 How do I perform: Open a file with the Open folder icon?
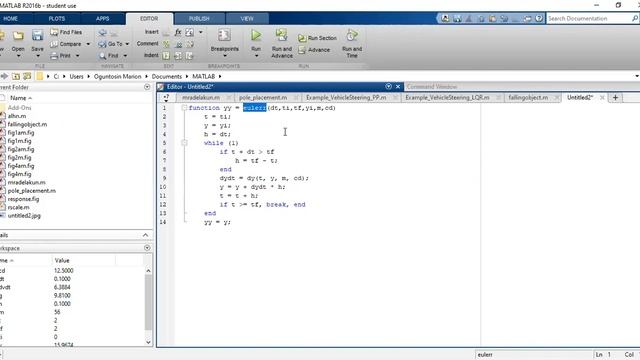pos(18,36)
